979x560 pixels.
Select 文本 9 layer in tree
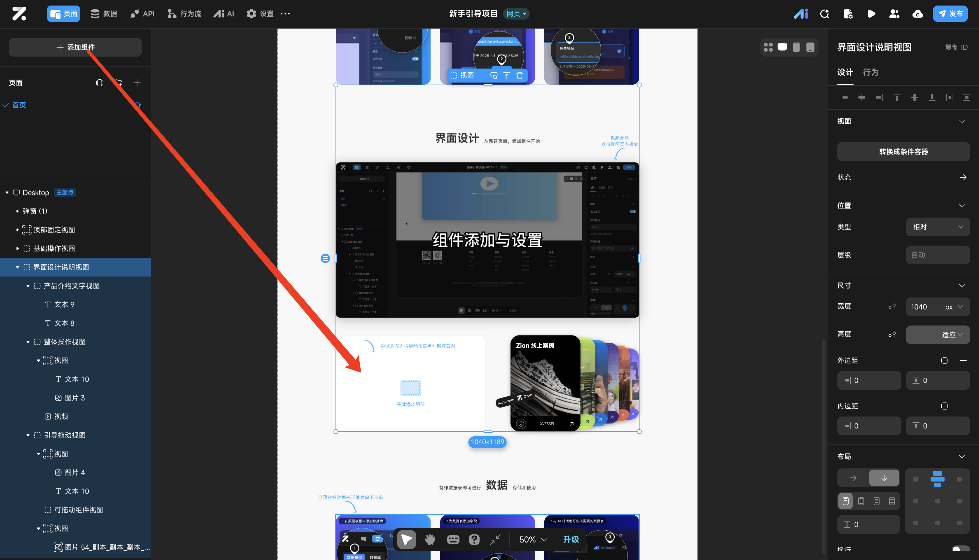[64, 304]
